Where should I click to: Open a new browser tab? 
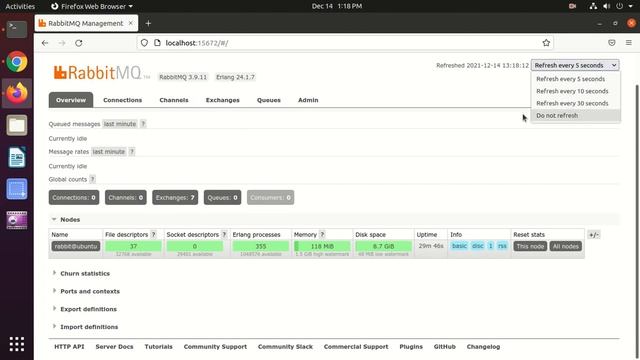[x=148, y=24]
